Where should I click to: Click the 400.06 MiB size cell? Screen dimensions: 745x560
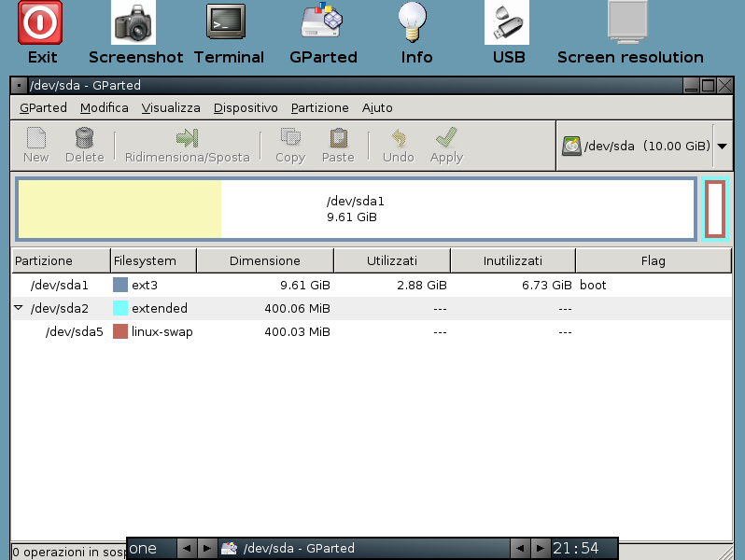point(298,308)
